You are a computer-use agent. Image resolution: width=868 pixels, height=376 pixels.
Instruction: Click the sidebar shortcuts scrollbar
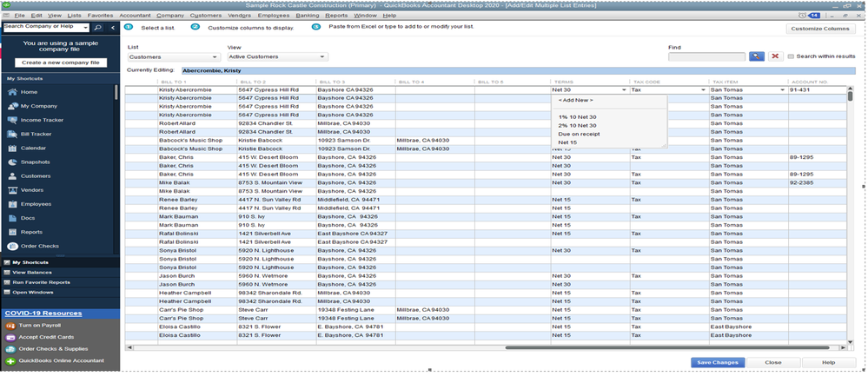(116, 92)
